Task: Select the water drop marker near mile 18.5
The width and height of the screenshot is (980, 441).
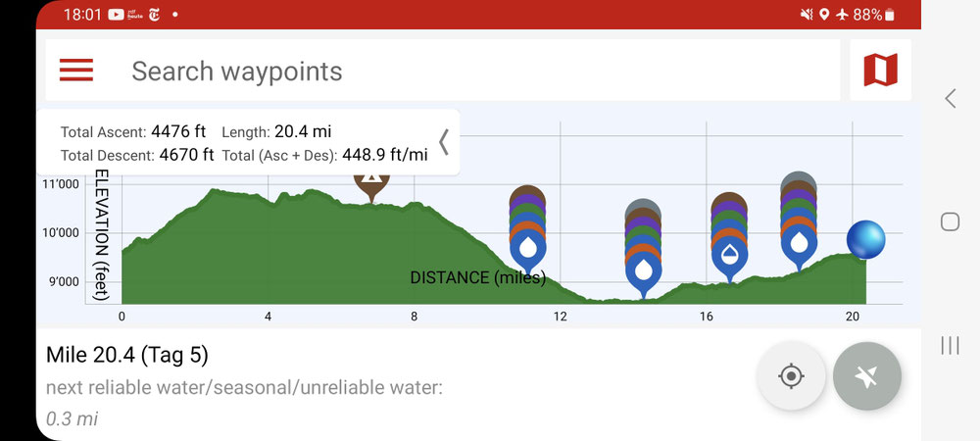Action: [799, 244]
